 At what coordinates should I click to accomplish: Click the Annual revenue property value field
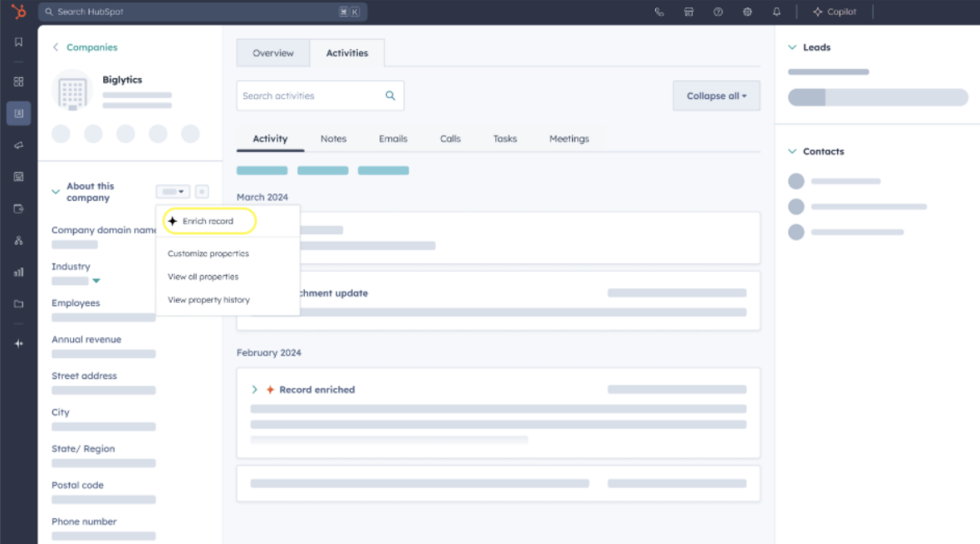(104, 354)
